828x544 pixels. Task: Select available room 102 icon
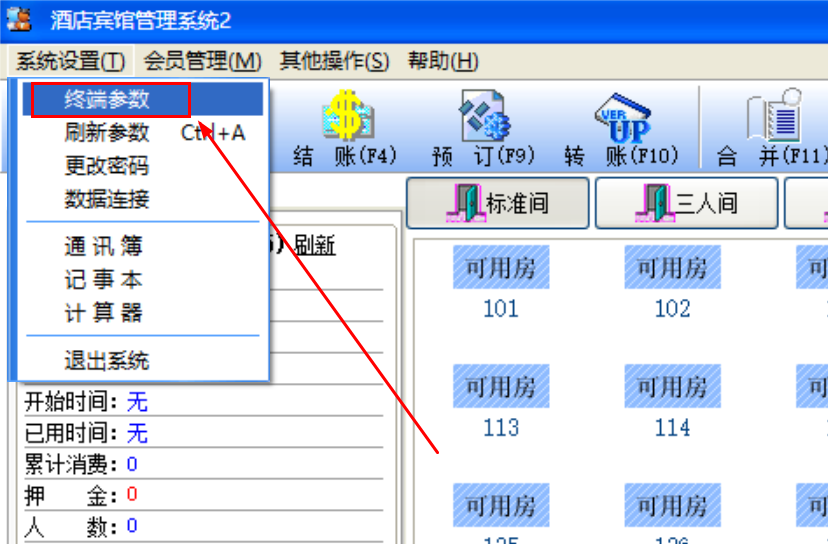[672, 267]
